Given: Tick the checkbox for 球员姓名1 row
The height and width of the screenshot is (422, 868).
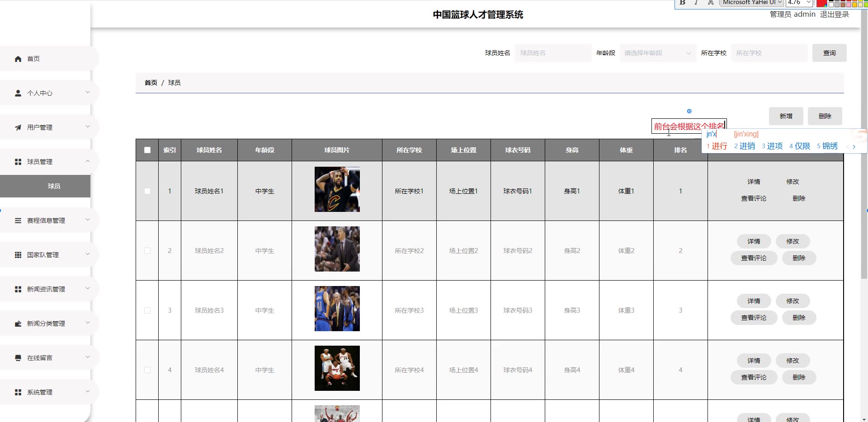Looking at the screenshot, I should click(147, 191).
